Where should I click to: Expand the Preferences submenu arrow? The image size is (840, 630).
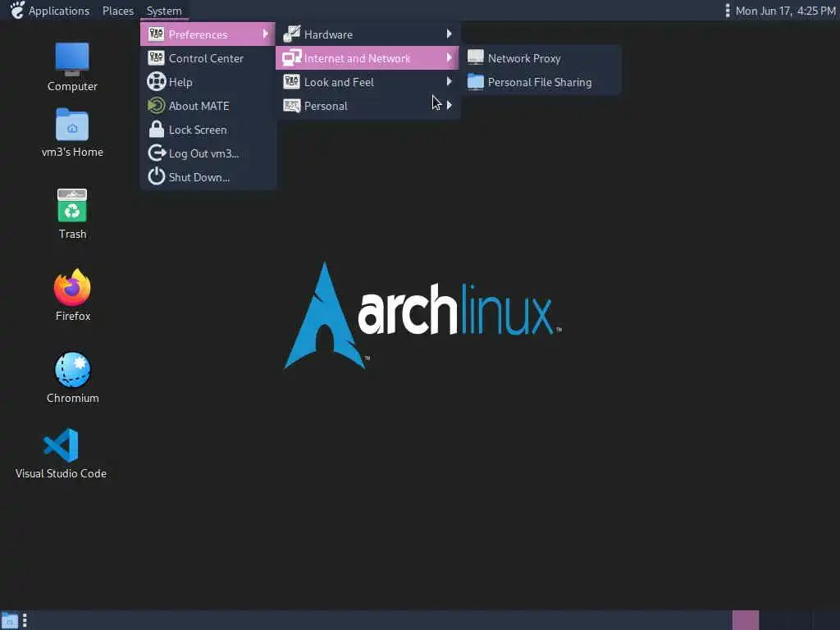click(265, 34)
